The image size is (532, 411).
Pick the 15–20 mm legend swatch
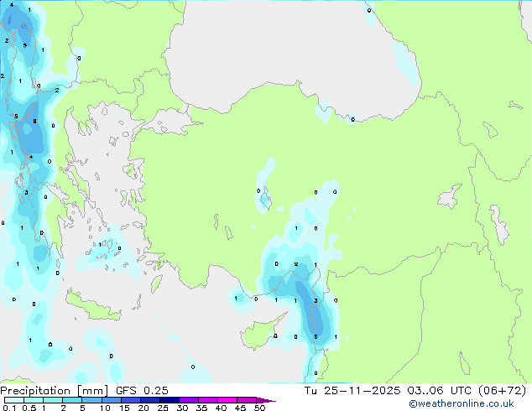pos(131,400)
